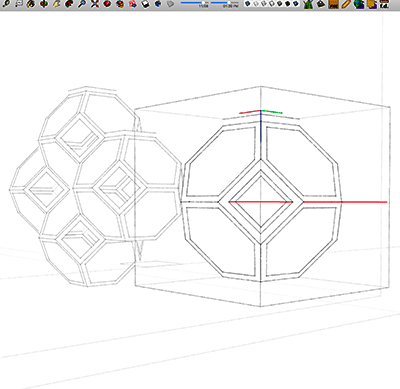Click the tan lightning-shaped tool icon
This screenshot has width=400, height=389.
coord(56,4)
